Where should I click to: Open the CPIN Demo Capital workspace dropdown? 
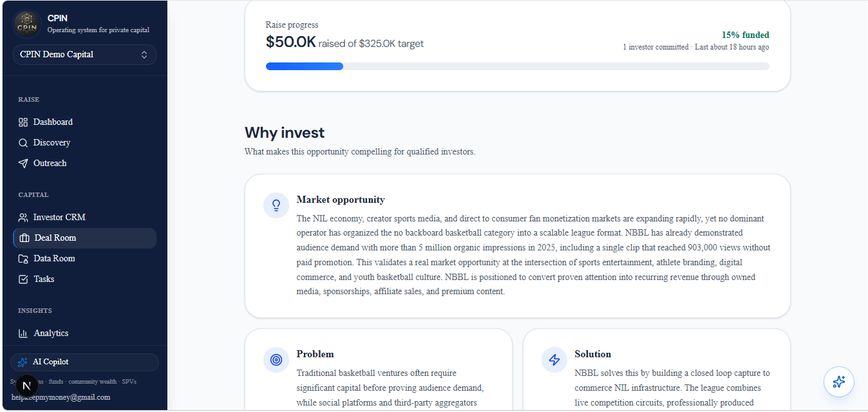click(84, 55)
